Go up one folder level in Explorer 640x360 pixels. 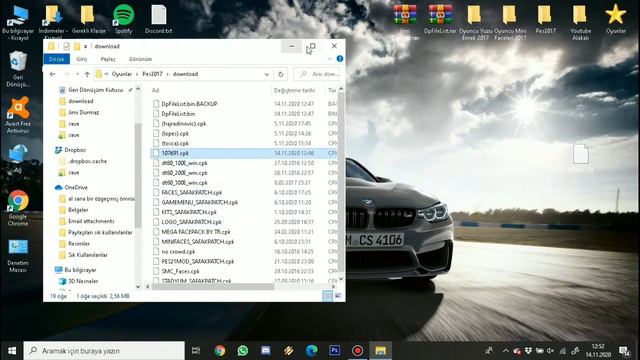tap(87, 74)
